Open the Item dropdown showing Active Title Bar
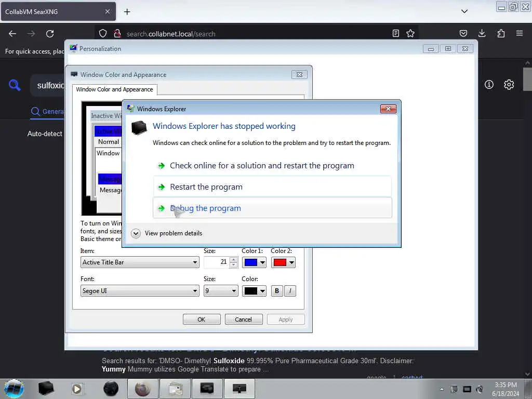Screen dimensions: 532x399 click(140, 262)
